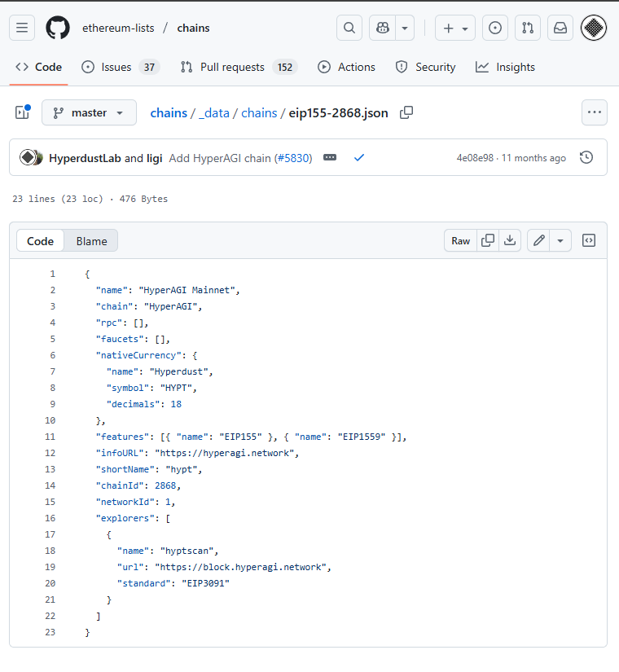View your issues icon in header
Screen dimensions: 619x672
coord(495,28)
